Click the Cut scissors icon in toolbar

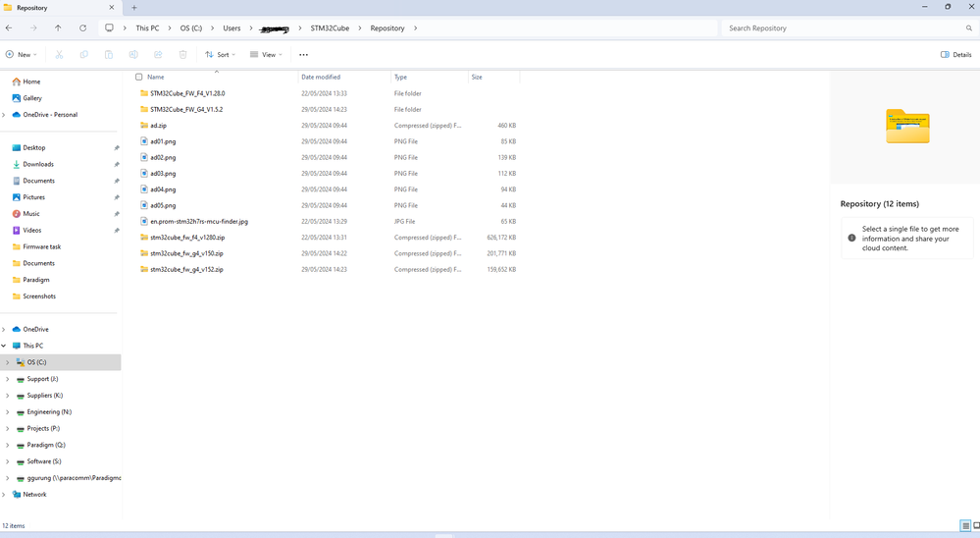(x=60, y=54)
